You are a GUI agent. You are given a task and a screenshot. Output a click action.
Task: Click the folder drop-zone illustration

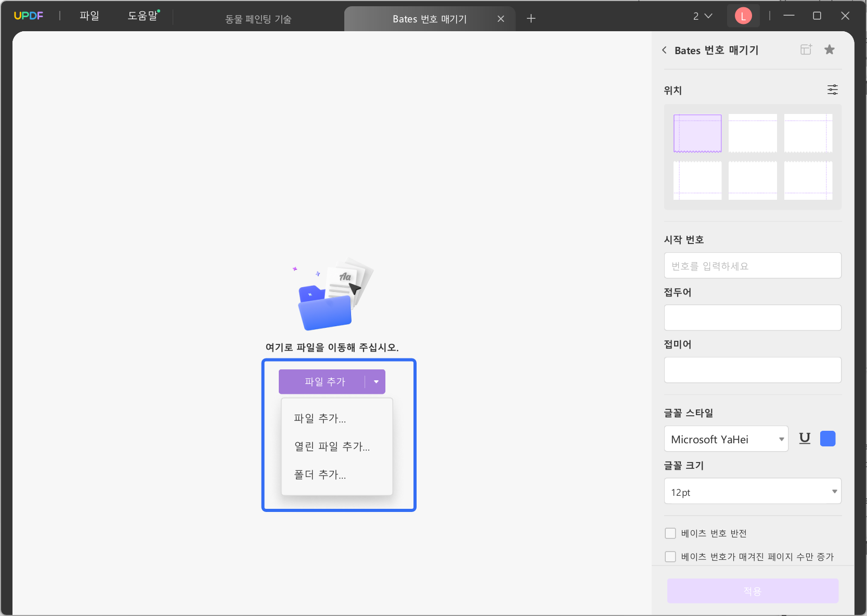click(333, 294)
